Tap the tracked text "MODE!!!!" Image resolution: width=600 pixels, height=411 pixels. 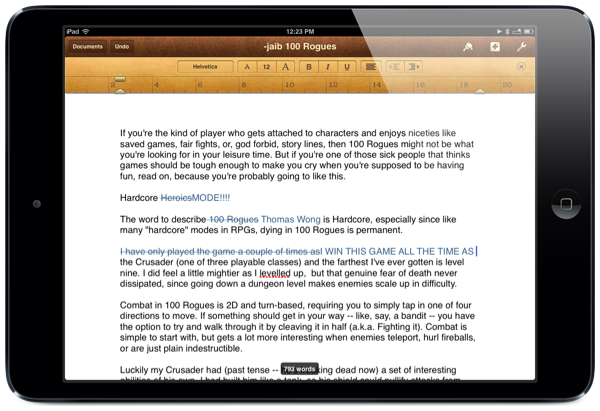[211, 198]
